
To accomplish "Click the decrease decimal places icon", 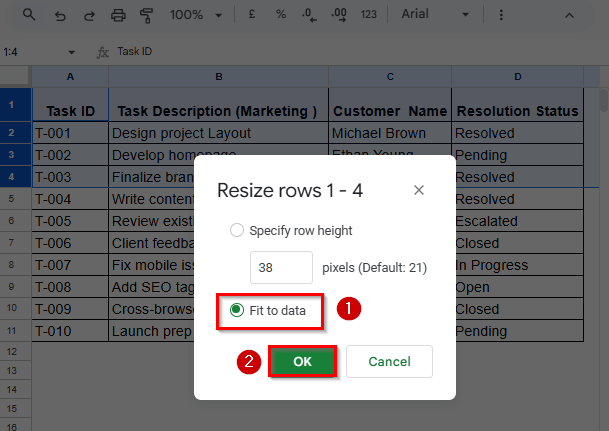I will tap(310, 15).
